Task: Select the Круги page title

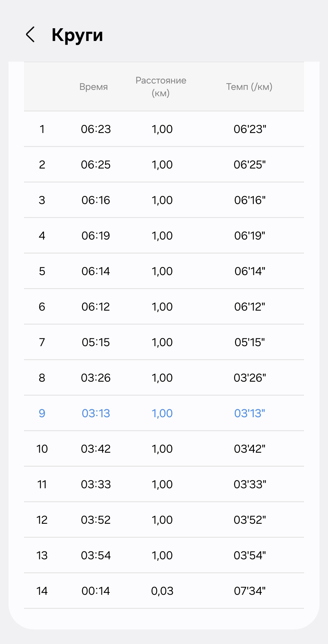Action: point(77,35)
